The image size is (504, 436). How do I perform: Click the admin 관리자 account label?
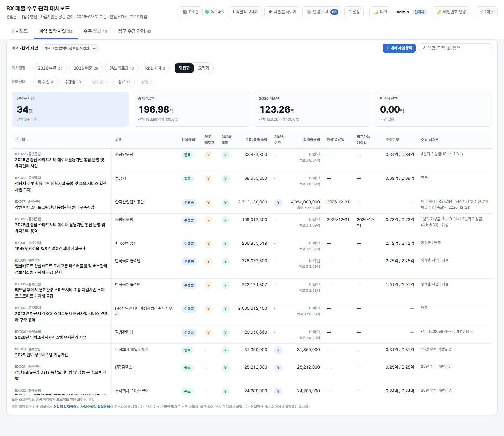pos(412,12)
